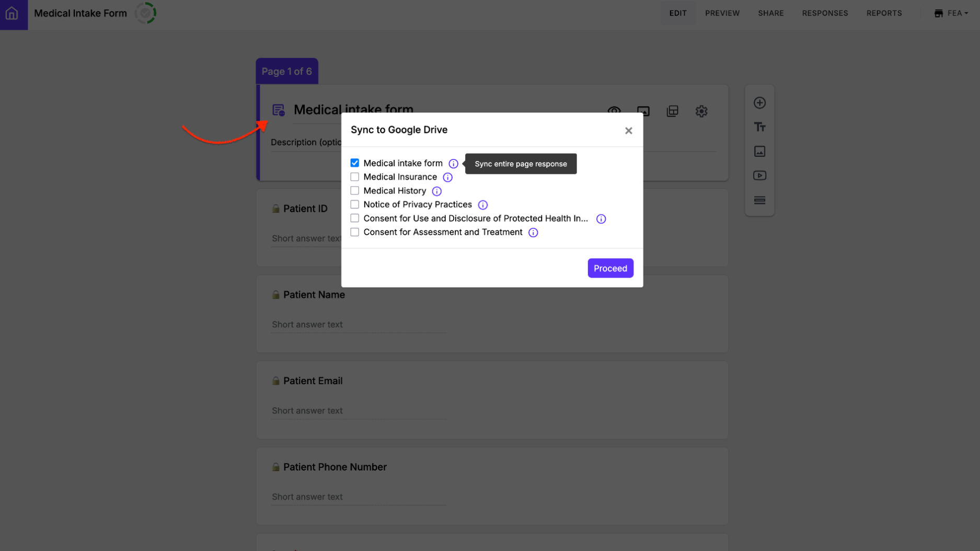Check the Medical History checkbox
This screenshot has width=980, height=551.
pyautogui.click(x=355, y=191)
